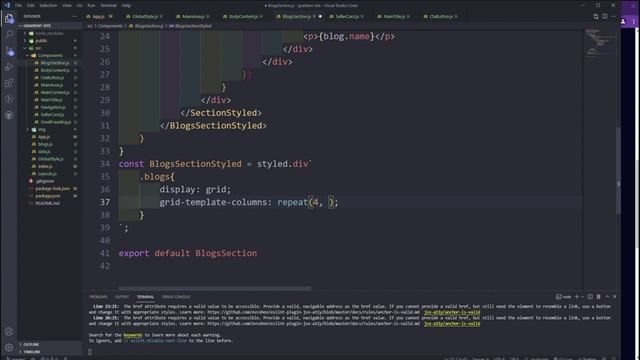Click the highlighted 'keywords' link in terminal
Viewport: 640px width, 360px height.
[133, 335]
